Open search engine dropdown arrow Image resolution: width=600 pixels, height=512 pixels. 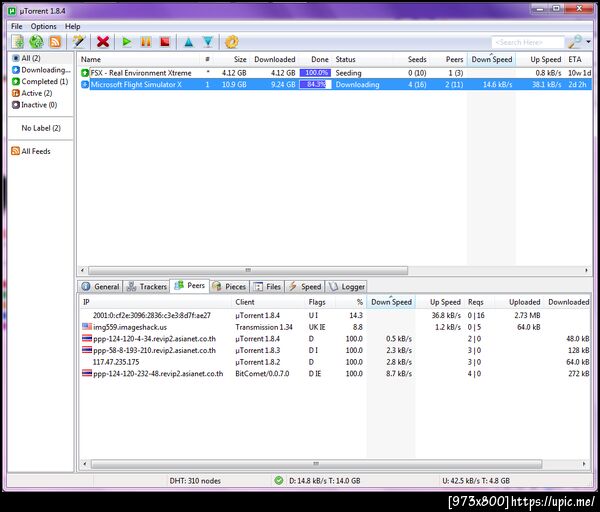[589, 42]
